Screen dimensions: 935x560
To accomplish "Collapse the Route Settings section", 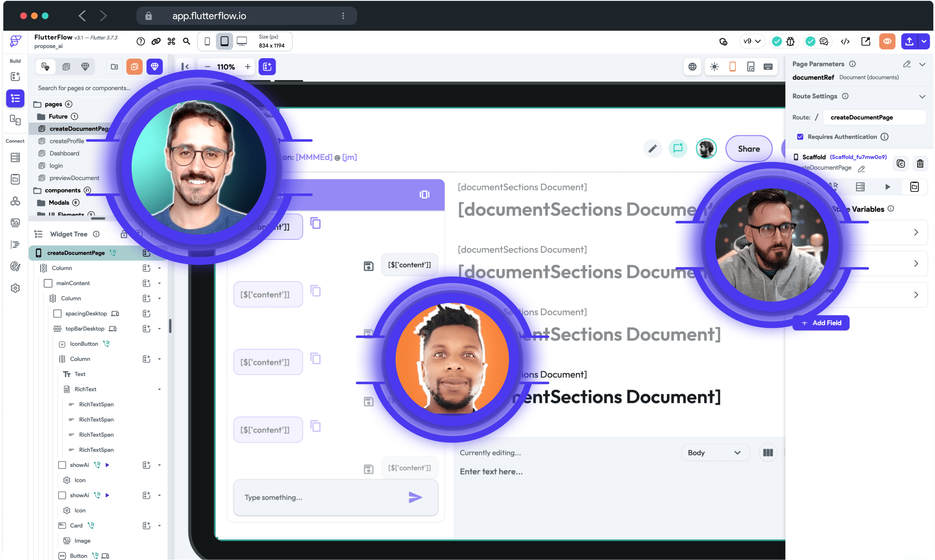I will point(922,96).
